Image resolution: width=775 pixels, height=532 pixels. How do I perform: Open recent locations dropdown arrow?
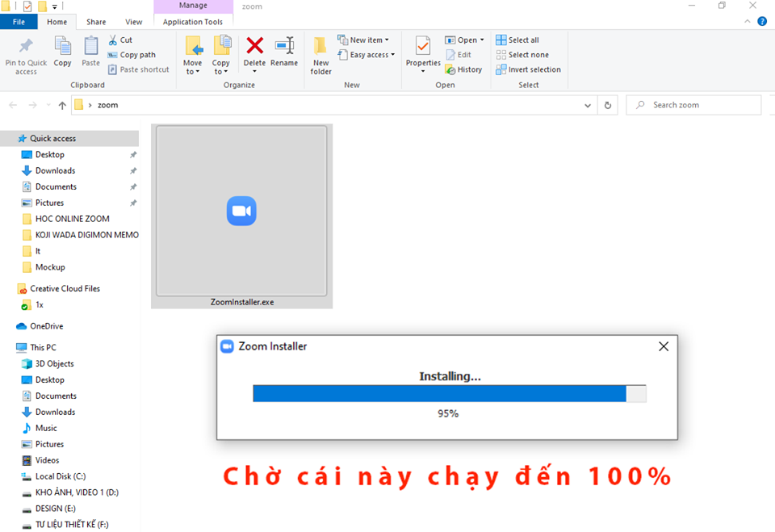pyautogui.click(x=48, y=105)
